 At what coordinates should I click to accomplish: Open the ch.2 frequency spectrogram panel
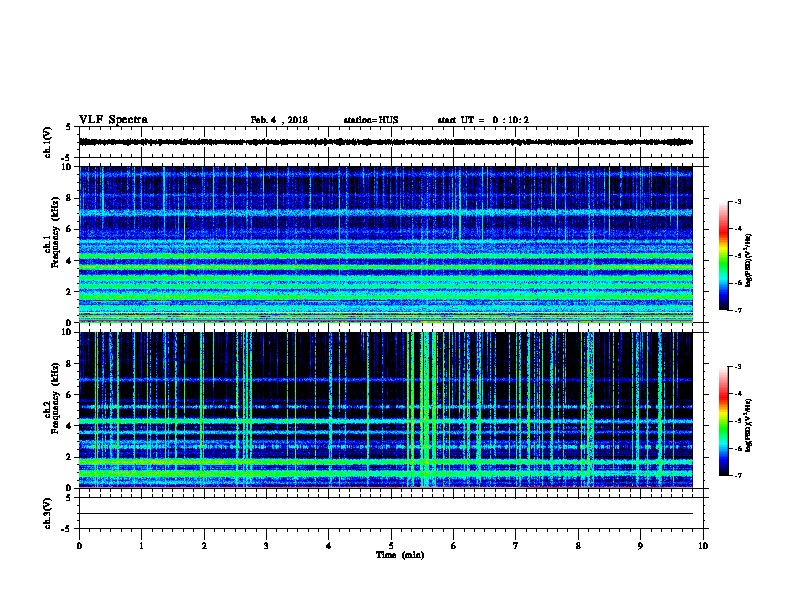(386, 410)
